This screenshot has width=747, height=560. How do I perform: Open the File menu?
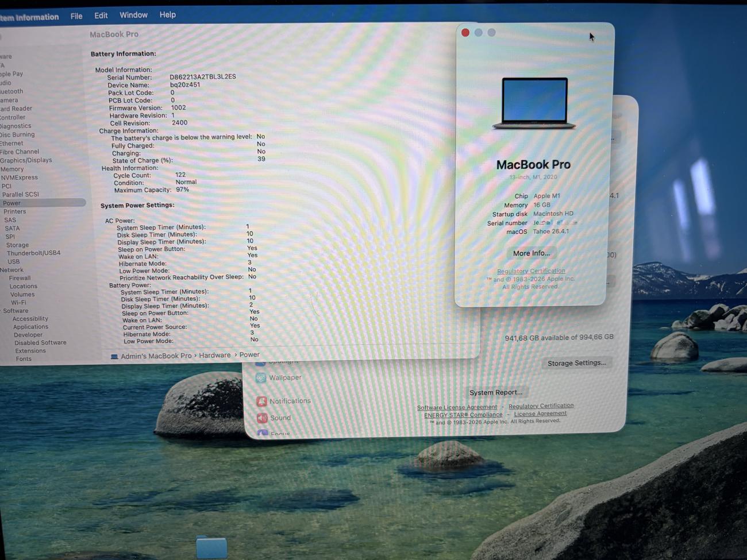click(x=76, y=16)
